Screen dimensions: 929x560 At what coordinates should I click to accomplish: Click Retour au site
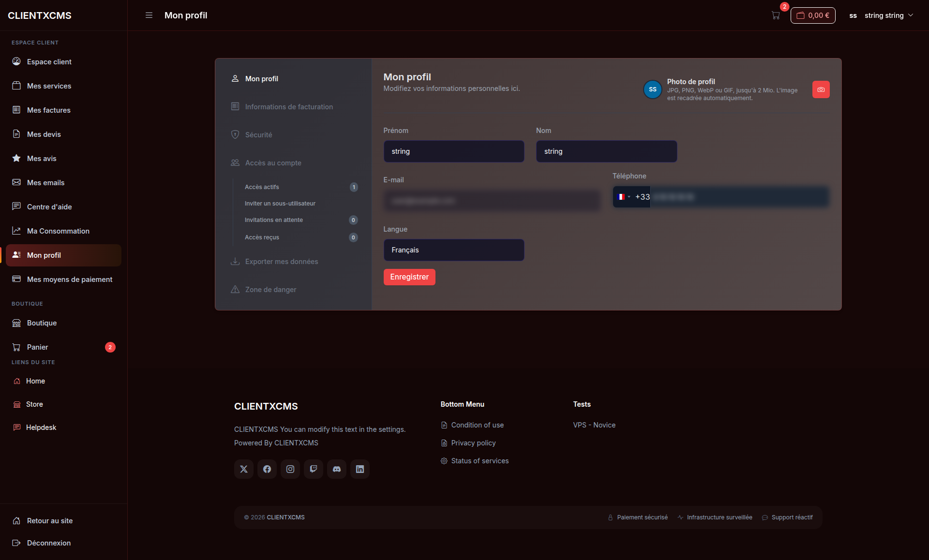point(63,521)
